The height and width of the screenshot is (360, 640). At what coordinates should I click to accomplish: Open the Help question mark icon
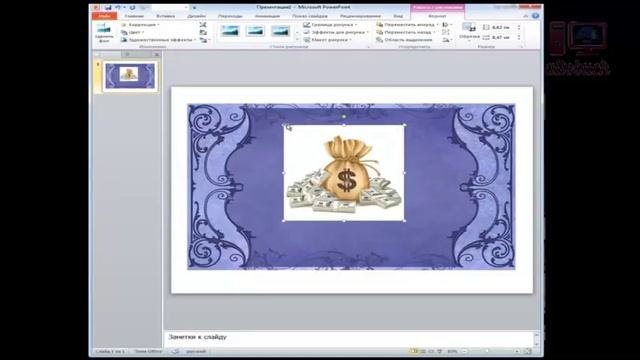point(536,16)
